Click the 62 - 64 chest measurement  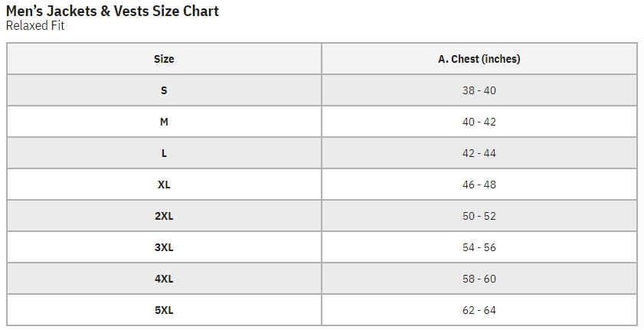pyautogui.click(x=479, y=310)
